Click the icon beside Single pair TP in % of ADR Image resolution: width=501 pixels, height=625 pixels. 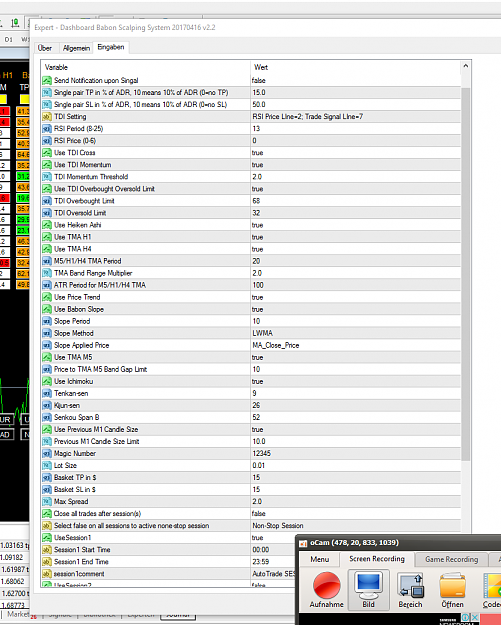pos(47,92)
